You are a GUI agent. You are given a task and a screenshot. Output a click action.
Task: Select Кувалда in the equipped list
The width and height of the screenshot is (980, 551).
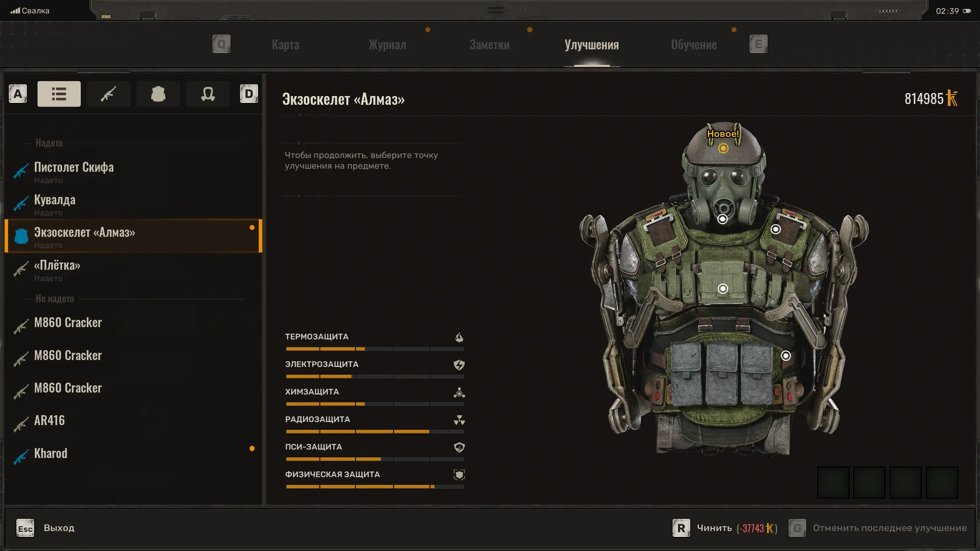133,204
